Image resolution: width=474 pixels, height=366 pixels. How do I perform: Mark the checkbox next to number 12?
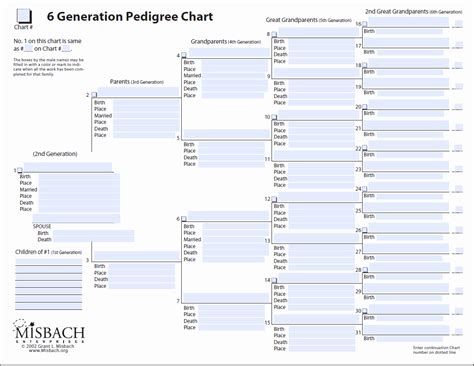point(274,199)
